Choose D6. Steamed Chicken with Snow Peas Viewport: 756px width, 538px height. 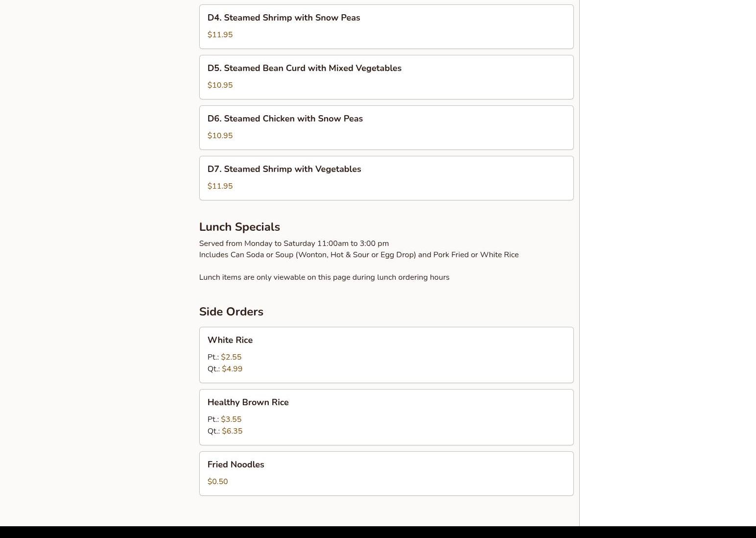point(386,127)
